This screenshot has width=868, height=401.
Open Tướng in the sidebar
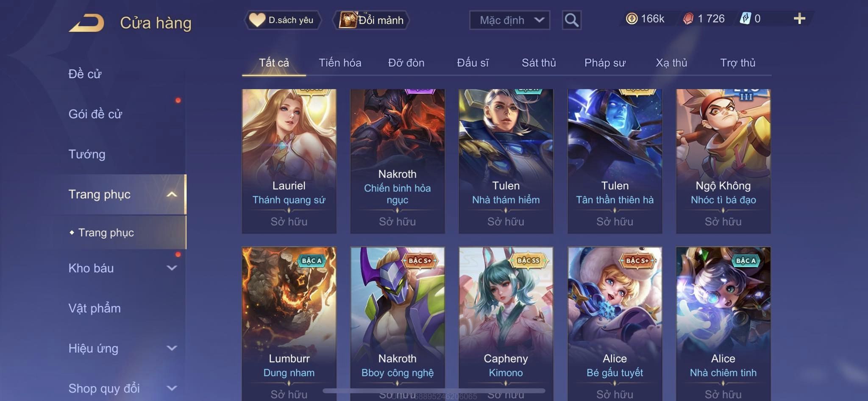(x=87, y=154)
